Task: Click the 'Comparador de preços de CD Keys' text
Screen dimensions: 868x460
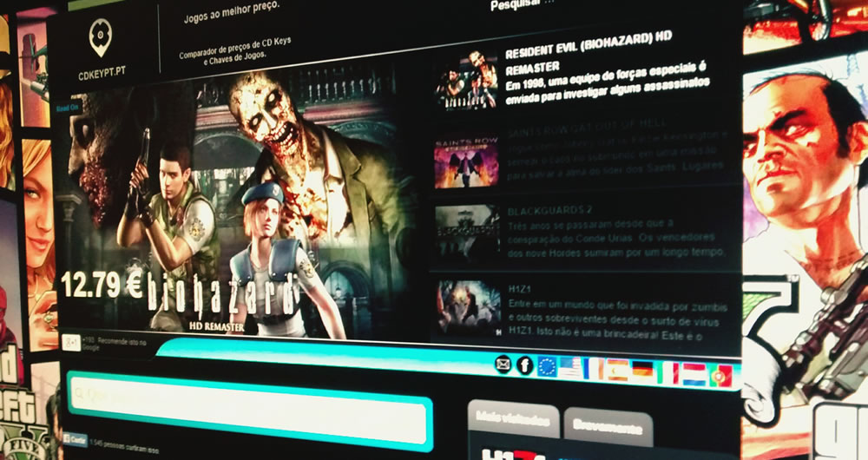Action: [x=234, y=48]
